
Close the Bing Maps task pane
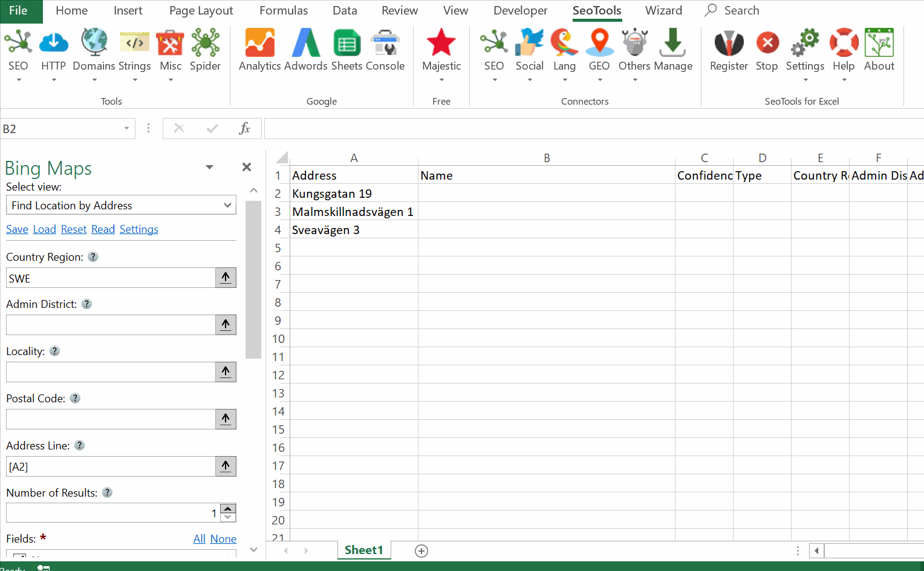[x=247, y=167]
